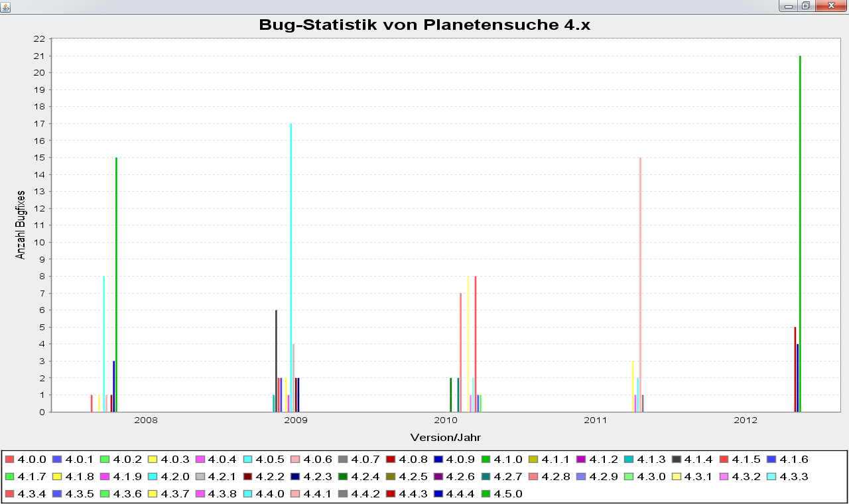Click the tall green 2012 bar
Screen dimensions: 849x504
(x=800, y=233)
